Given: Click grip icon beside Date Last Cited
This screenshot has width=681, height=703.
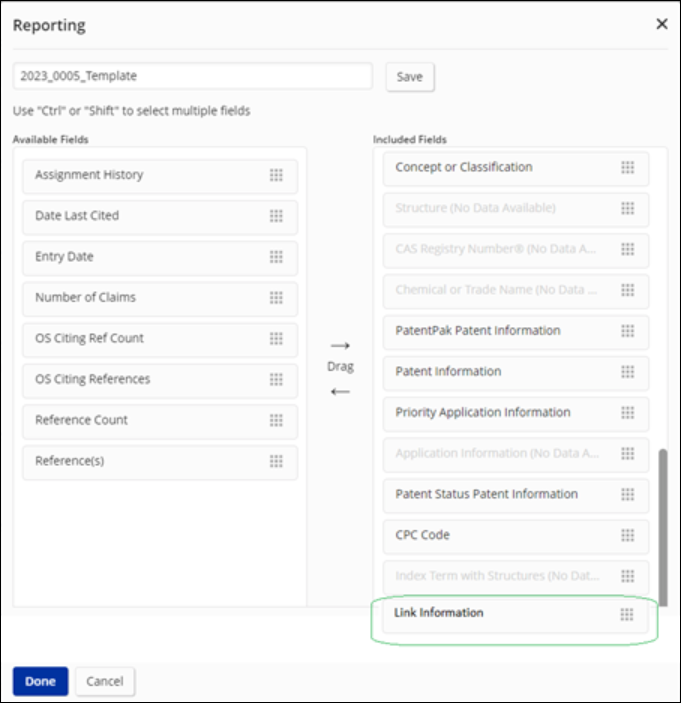Looking at the screenshot, I should point(276,216).
